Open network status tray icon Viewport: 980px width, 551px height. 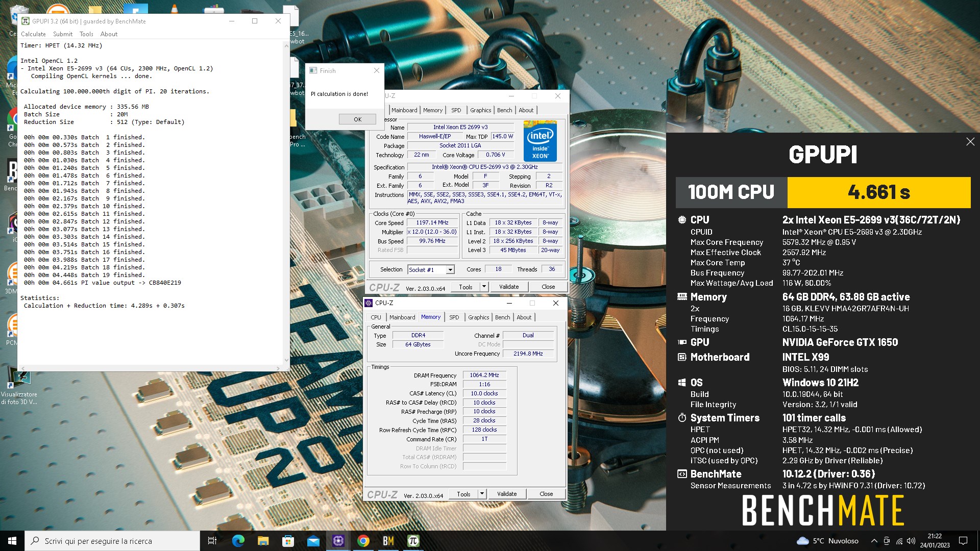(x=899, y=541)
